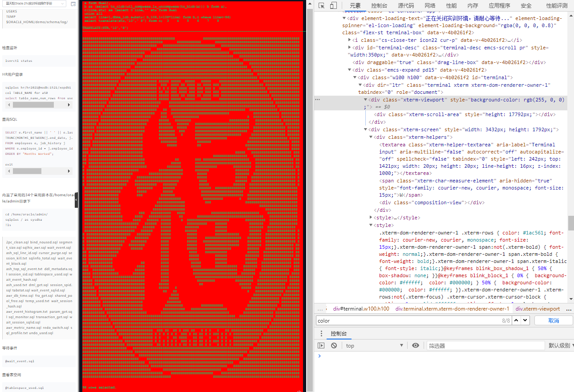The height and width of the screenshot is (392, 574).
Task: Click the row actions ellipsis beside xterm-viewport
Action: tap(317, 100)
